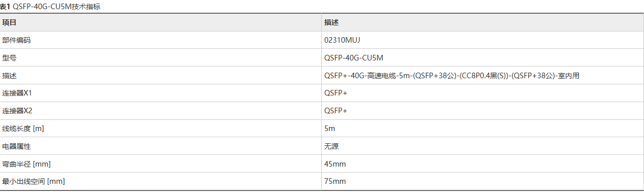This screenshot has width=644, height=192.
Task: Select the QSFP+ value for 连接器X1
Action: pos(335,93)
